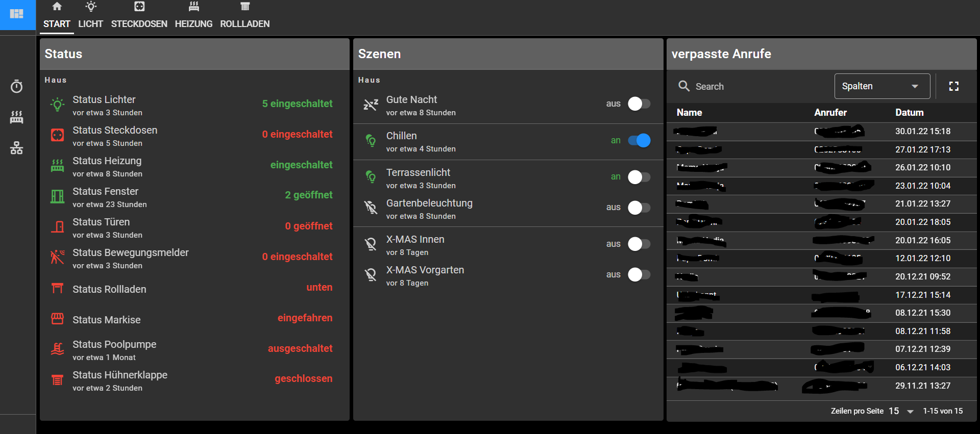Image resolution: width=980 pixels, height=434 pixels.
Task: Toggle the Gute Nacht scene switch
Action: pos(639,104)
